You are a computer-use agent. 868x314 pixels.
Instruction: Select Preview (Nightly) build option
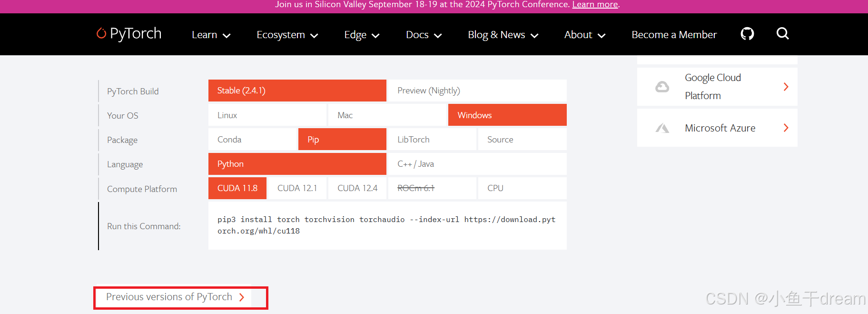point(477,91)
